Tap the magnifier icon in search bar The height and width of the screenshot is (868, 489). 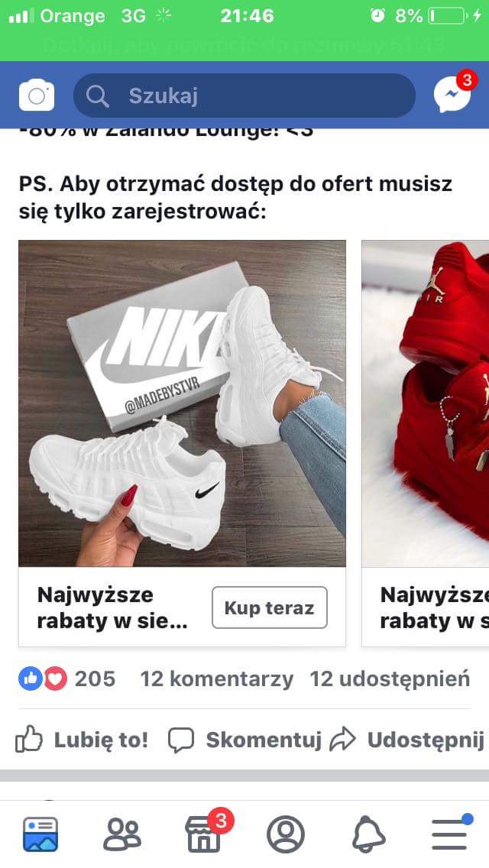coord(98,96)
